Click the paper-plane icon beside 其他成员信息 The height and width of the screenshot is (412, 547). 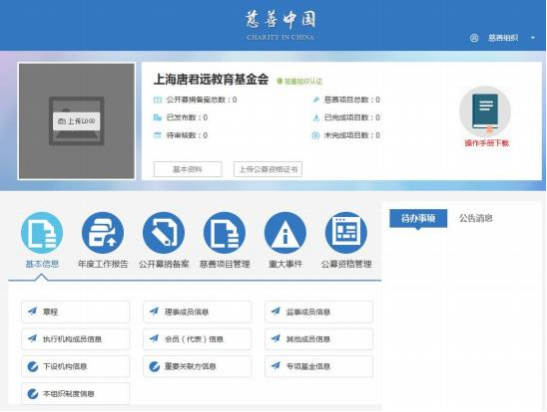(x=276, y=338)
